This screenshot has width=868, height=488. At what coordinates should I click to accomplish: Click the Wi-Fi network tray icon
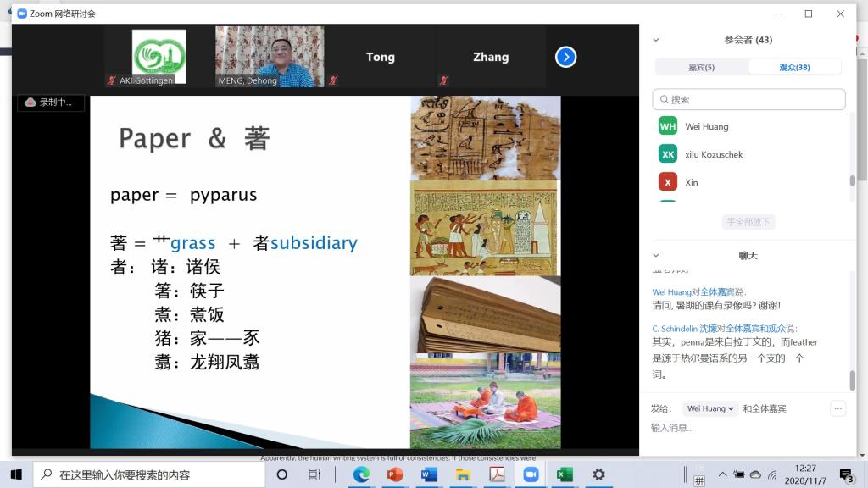tap(773, 474)
